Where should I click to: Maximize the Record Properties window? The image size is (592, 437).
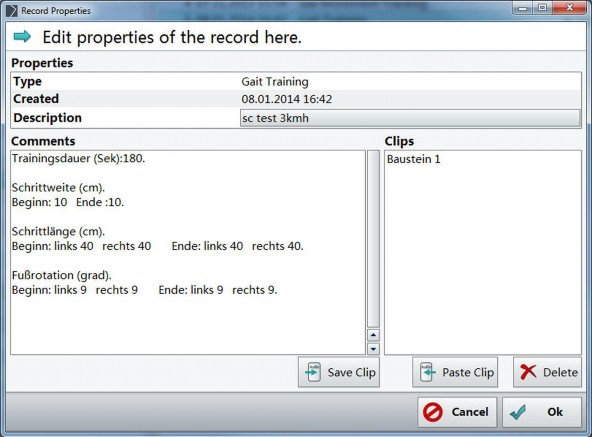(x=543, y=8)
